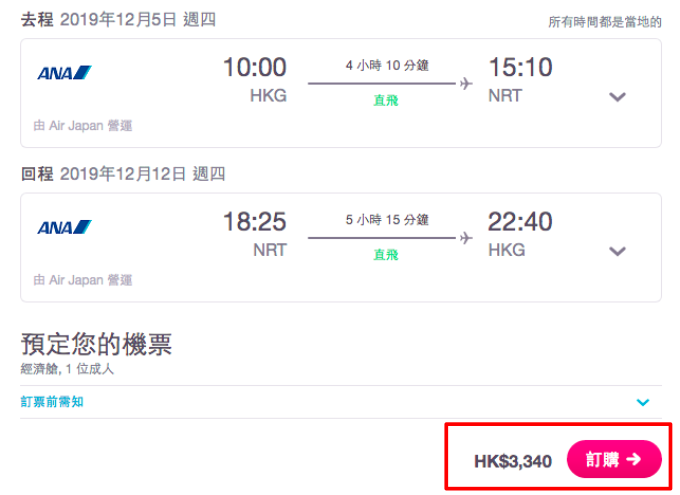Click the pink 訂購 button
The width and height of the screenshot is (680, 495).
614,459
